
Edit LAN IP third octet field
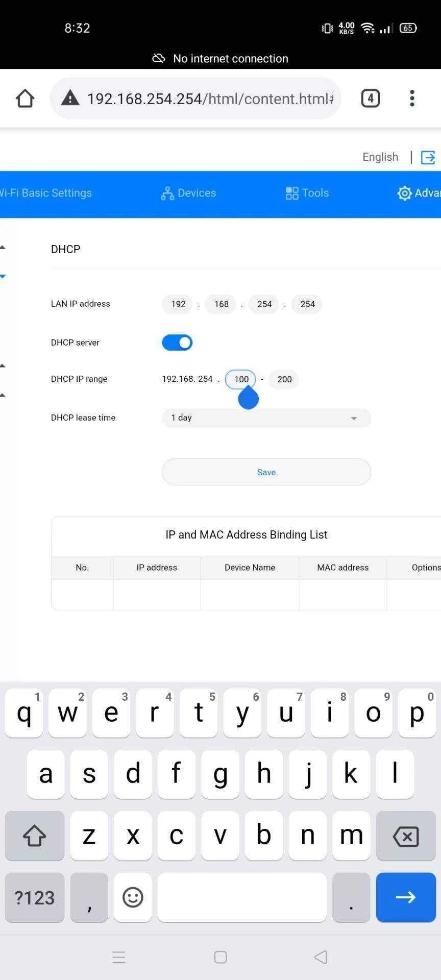pos(264,304)
